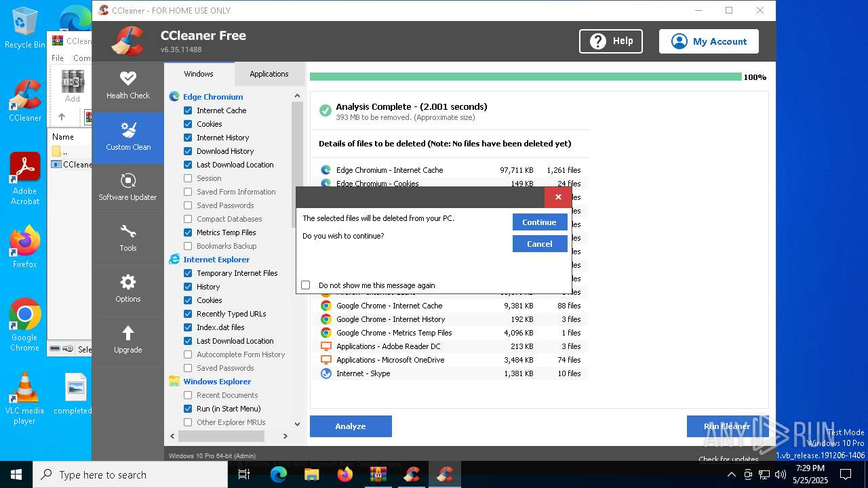Click the Google Chrome Internet History result icon
The width and height of the screenshot is (868, 488).
pos(325,319)
